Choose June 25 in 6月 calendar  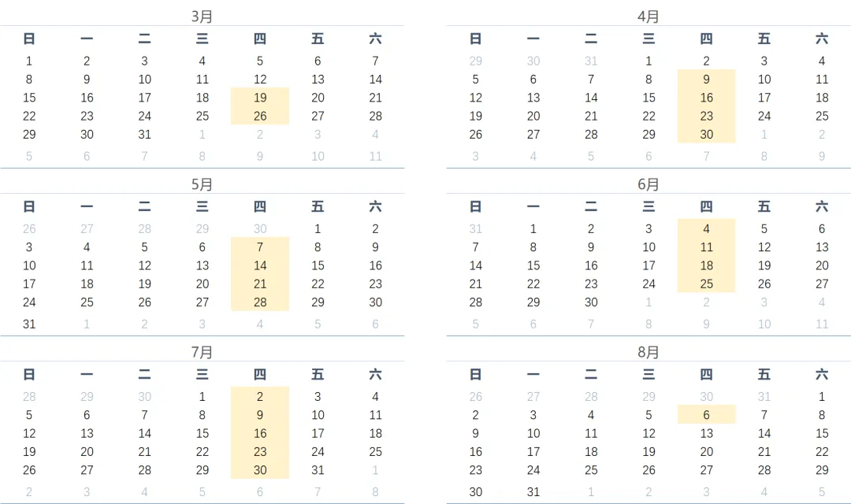tap(706, 283)
